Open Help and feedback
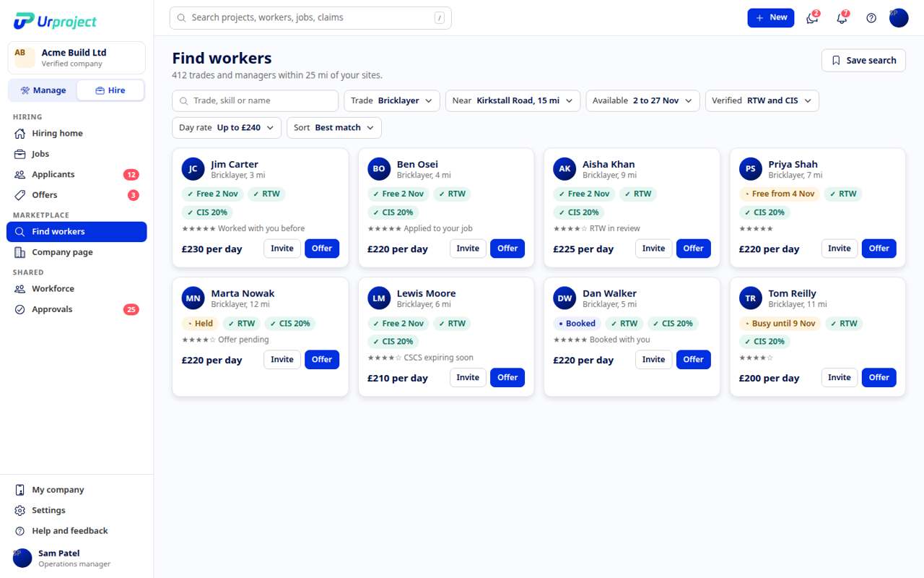The width and height of the screenshot is (924, 578). [x=77, y=531]
